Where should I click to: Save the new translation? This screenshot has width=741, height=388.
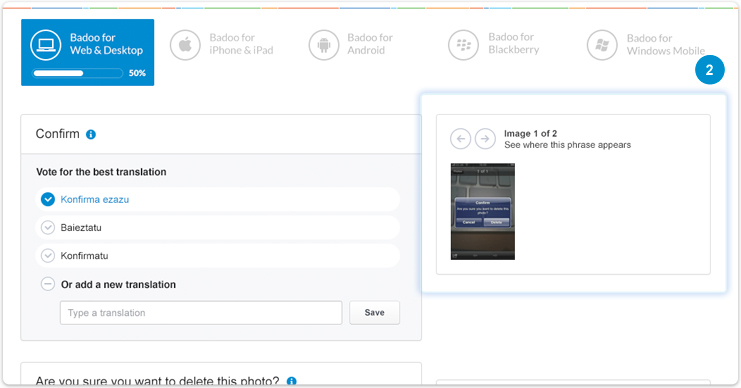tap(374, 313)
